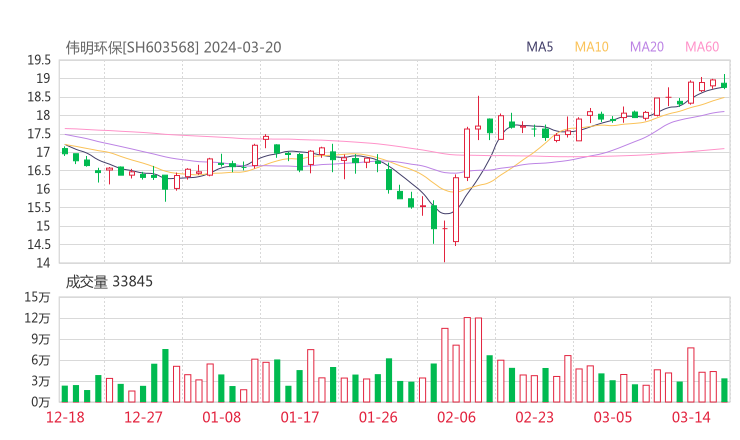Click the 15万 volume axis label
The image size is (740, 440).
click(x=37, y=297)
